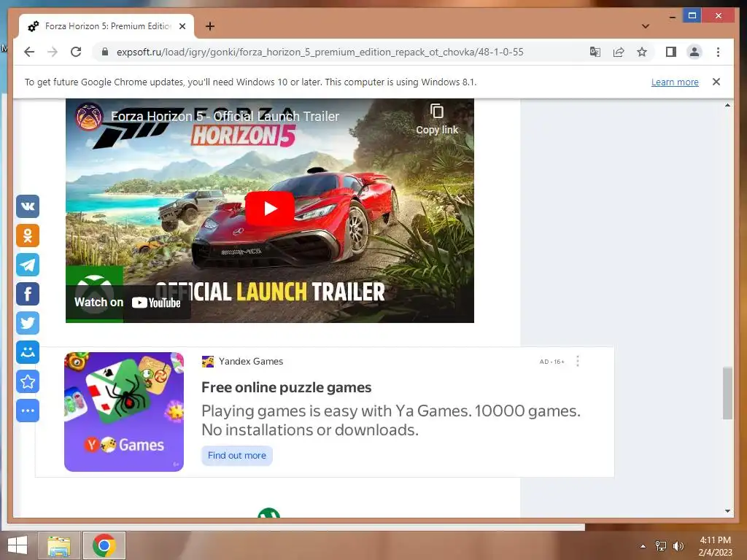Viewport: 747px width, 560px height.
Task: Select the Forza Horizon 5 Premium Edition tab
Action: pyautogui.click(x=107, y=26)
